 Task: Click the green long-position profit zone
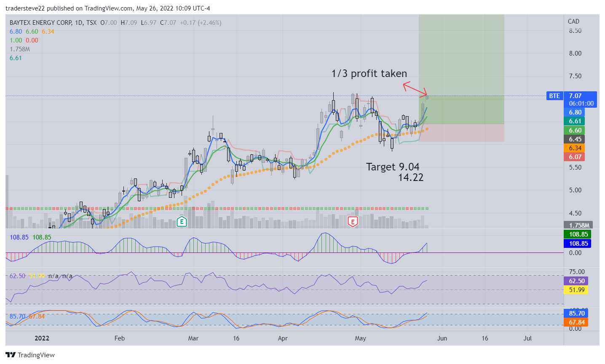click(x=461, y=69)
